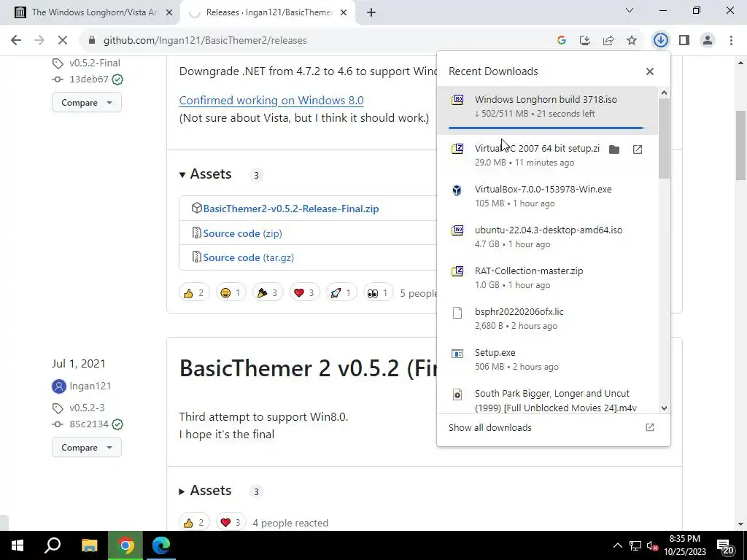Click the page vertical scrollbar thumb
Image resolution: width=747 pixels, height=560 pixels.
(x=741, y=145)
